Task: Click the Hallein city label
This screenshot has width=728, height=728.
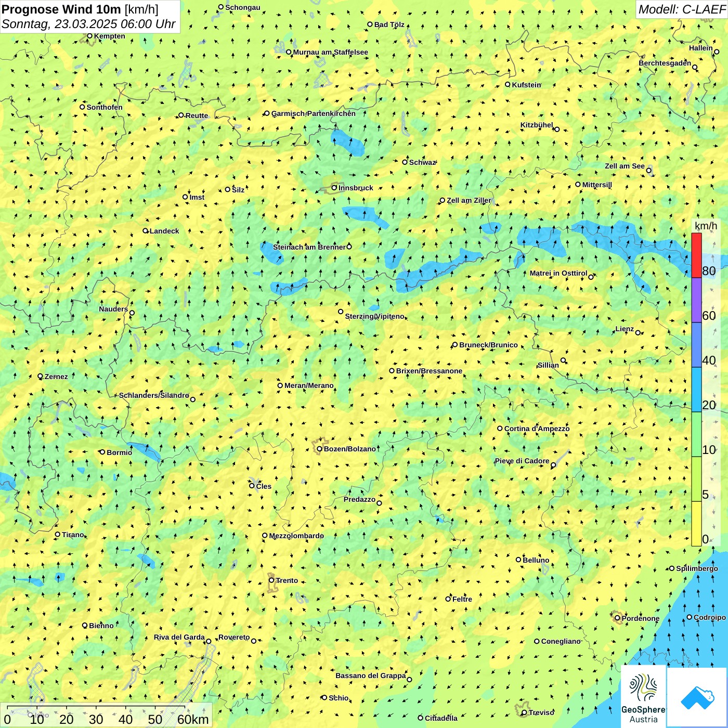Action: click(701, 48)
